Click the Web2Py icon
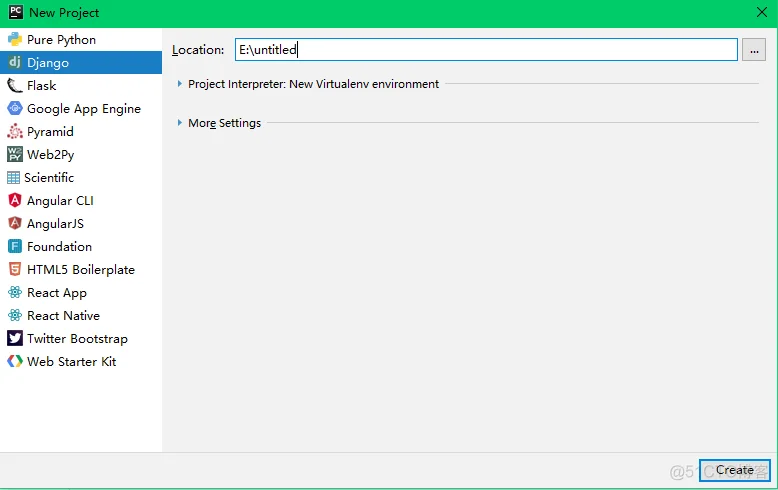The image size is (778, 490). coord(15,154)
